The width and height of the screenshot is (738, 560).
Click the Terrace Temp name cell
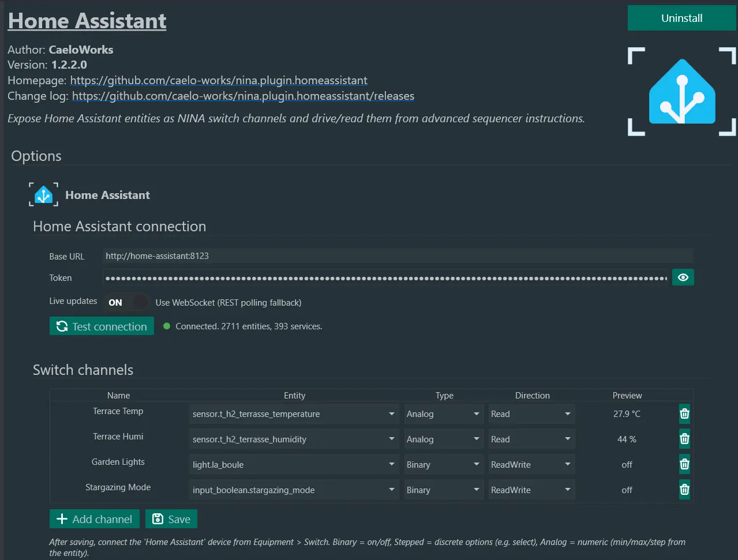pos(118,411)
